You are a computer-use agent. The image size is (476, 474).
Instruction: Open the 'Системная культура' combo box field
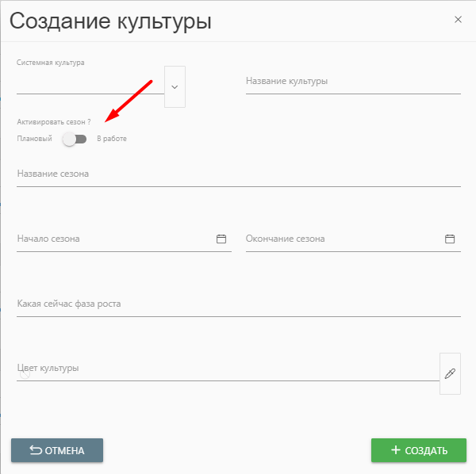[x=89, y=83]
